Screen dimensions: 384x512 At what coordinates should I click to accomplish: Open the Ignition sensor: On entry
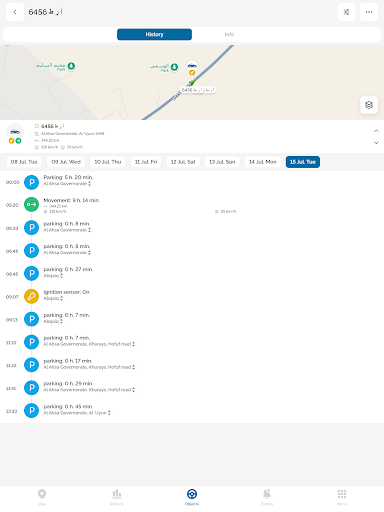point(66,292)
